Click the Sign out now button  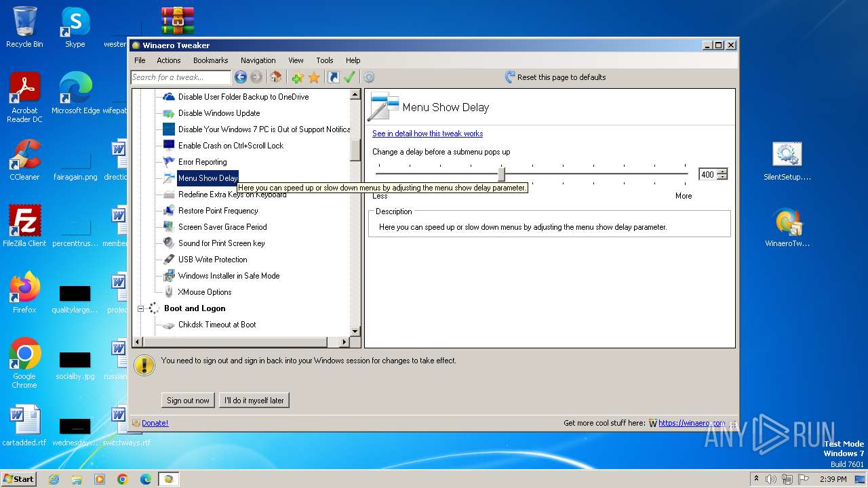click(x=188, y=401)
